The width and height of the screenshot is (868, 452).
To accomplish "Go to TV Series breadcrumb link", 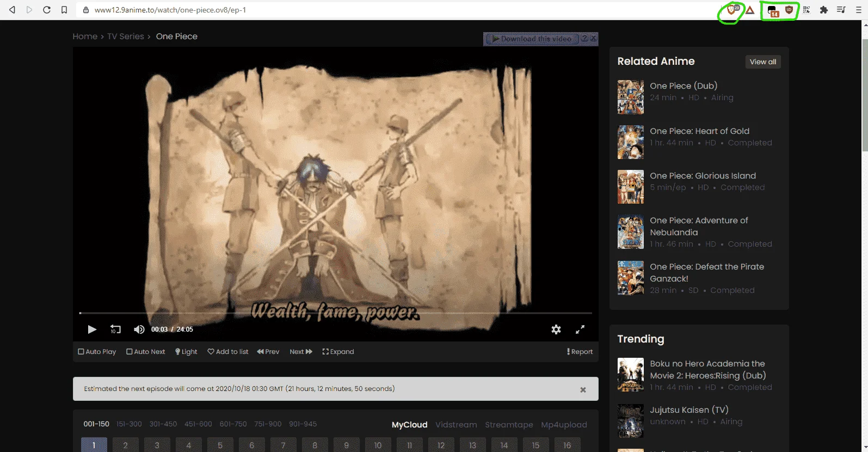I will click(x=126, y=36).
